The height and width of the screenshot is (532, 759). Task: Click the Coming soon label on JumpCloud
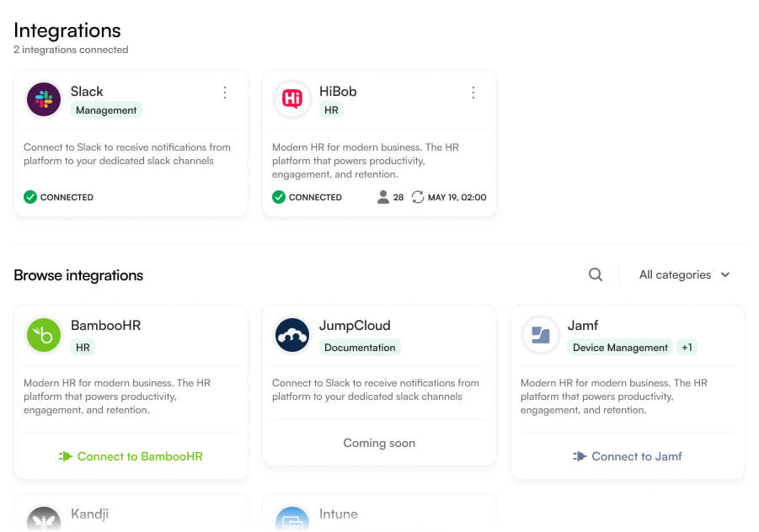(x=379, y=443)
